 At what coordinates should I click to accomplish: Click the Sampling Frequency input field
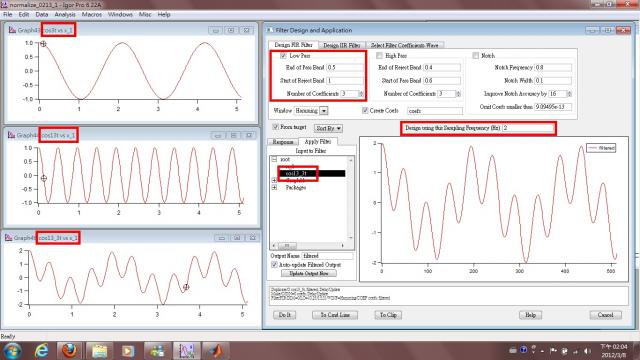(x=528, y=128)
